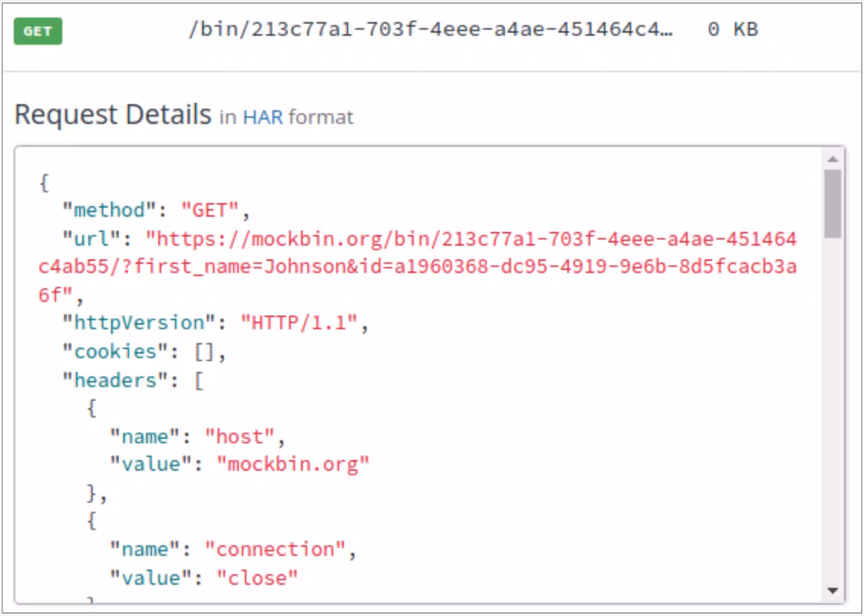Viewport: 864px width, 616px height.
Task: Click the empty scrollbar track below the thumb
Action: click(832, 411)
